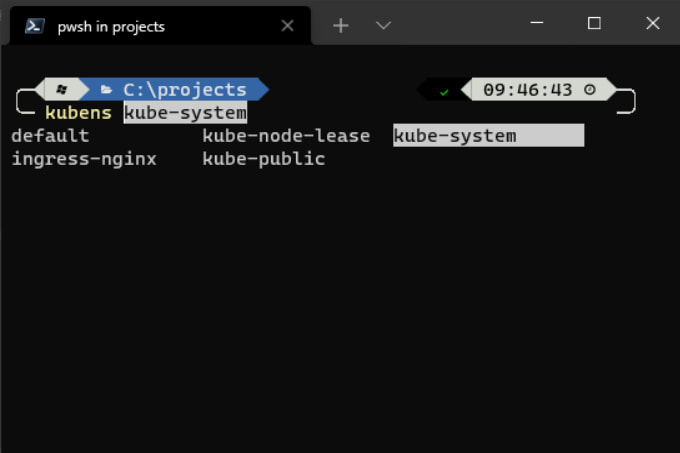Click the PowerShell icon in the tab
This screenshot has height=453, width=680.
click(x=34, y=26)
